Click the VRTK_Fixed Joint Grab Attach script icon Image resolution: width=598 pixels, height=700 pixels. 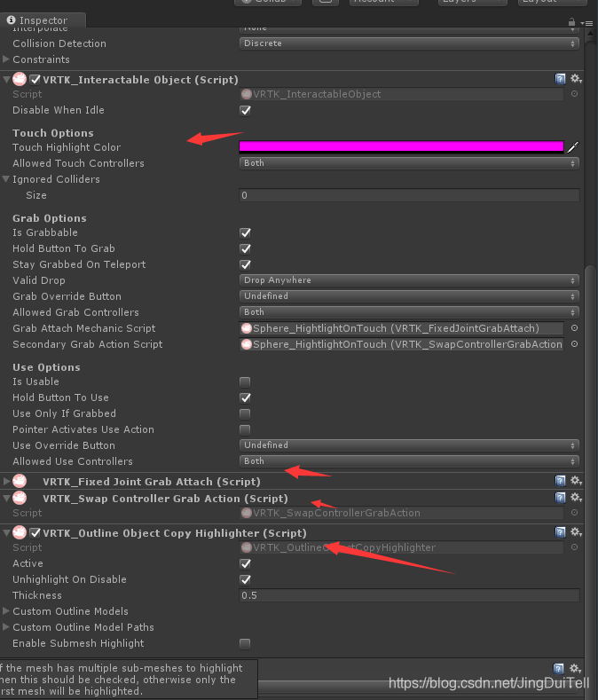(x=20, y=481)
